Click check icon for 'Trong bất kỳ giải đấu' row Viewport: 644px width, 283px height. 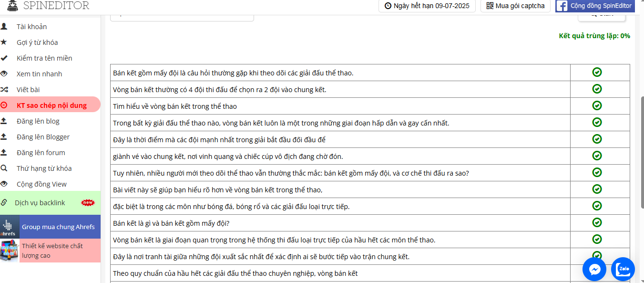tap(597, 122)
